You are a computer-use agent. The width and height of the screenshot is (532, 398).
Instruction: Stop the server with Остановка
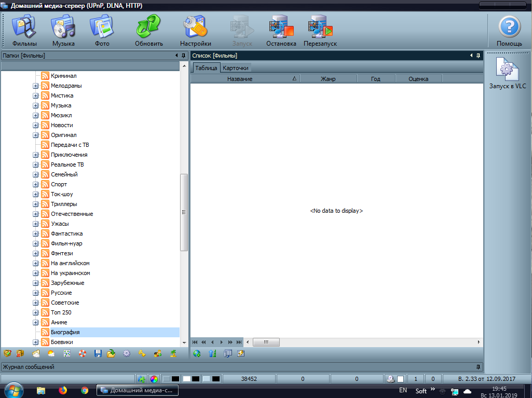[x=281, y=31]
